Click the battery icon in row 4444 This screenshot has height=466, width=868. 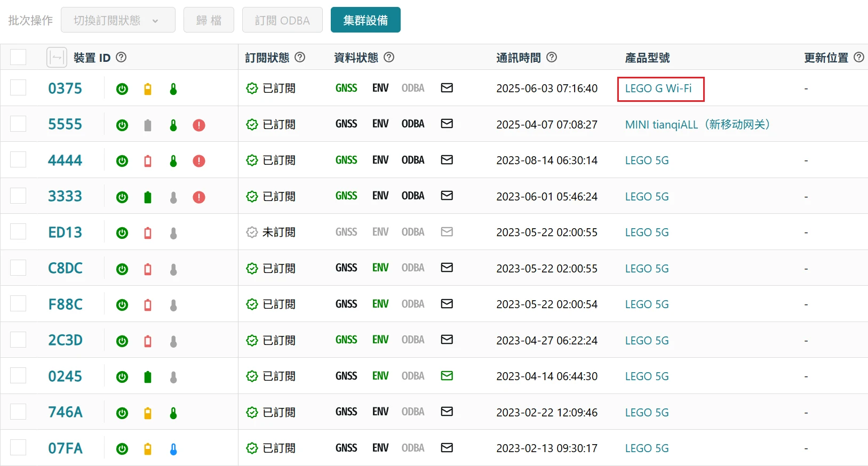click(x=148, y=161)
